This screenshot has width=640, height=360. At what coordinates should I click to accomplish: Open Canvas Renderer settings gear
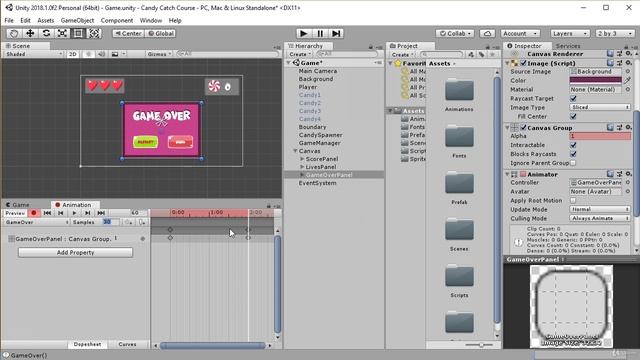point(629,54)
